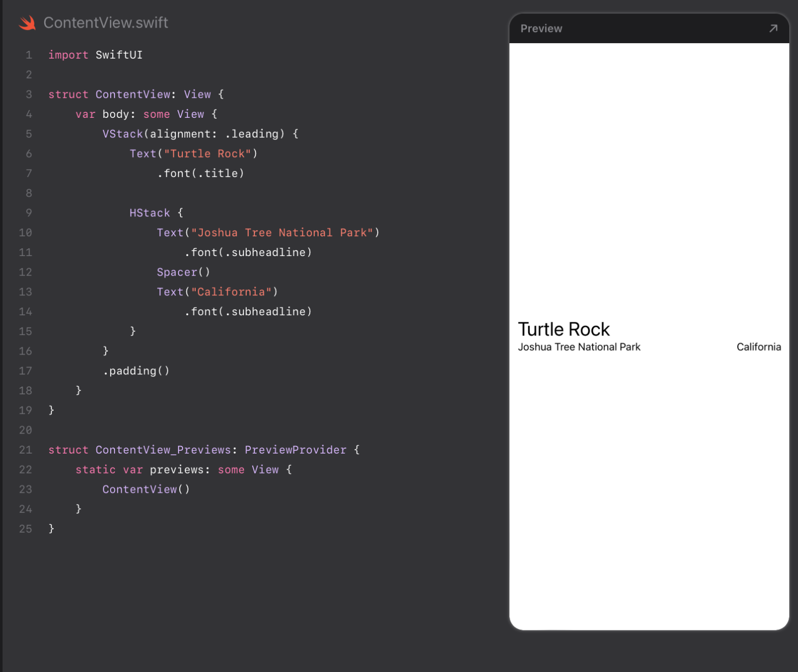The height and width of the screenshot is (672, 798).
Task: Click the import SwiftUI code line
Action: coord(95,55)
